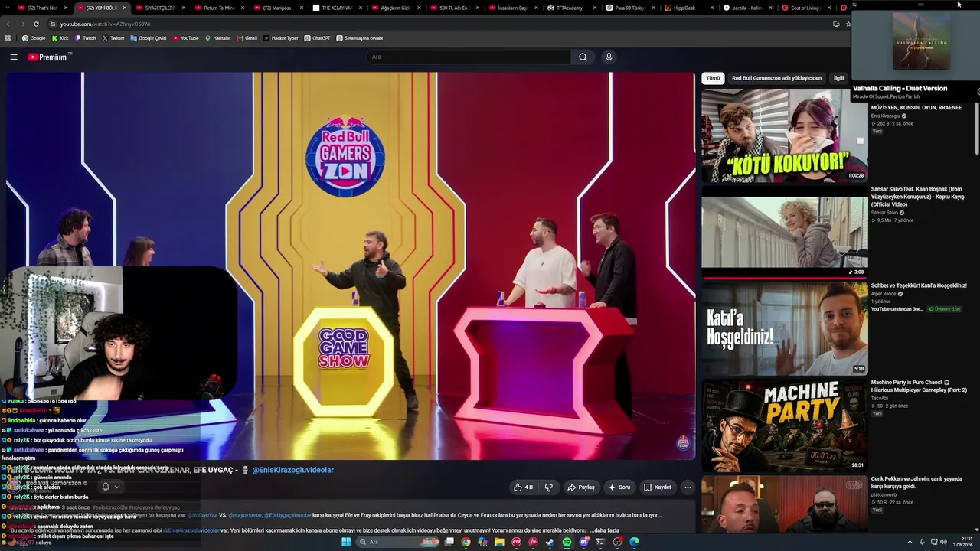Open "MÜZİSYEN, KONSOL OYUN, RRAENEE" video title
The image size is (980, 551).
pyautogui.click(x=916, y=108)
